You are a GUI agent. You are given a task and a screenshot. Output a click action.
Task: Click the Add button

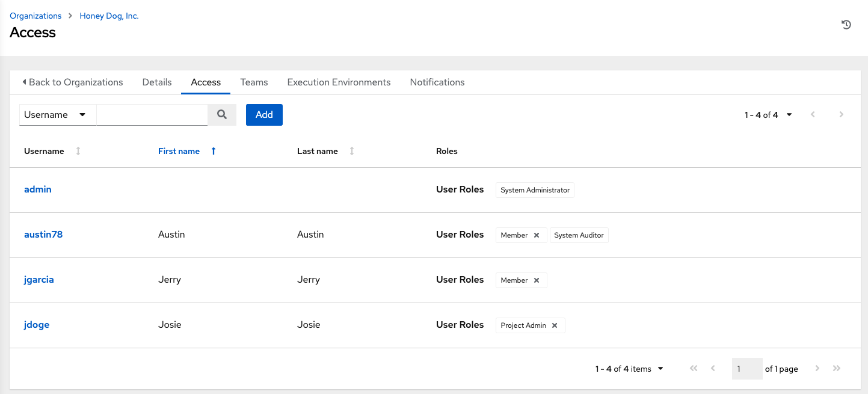(263, 114)
